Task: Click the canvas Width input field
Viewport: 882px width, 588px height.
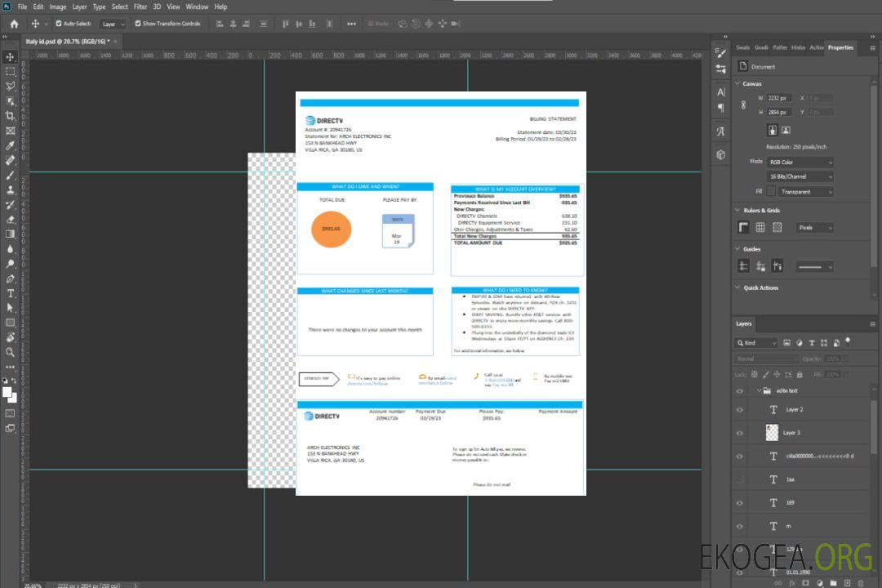Action: (x=779, y=98)
